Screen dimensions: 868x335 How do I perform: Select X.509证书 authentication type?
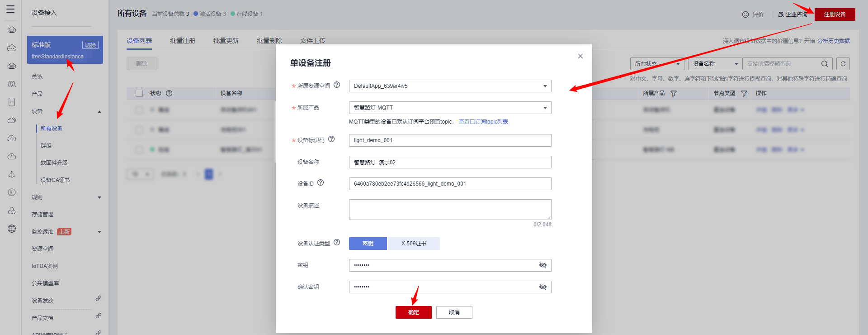coord(414,244)
